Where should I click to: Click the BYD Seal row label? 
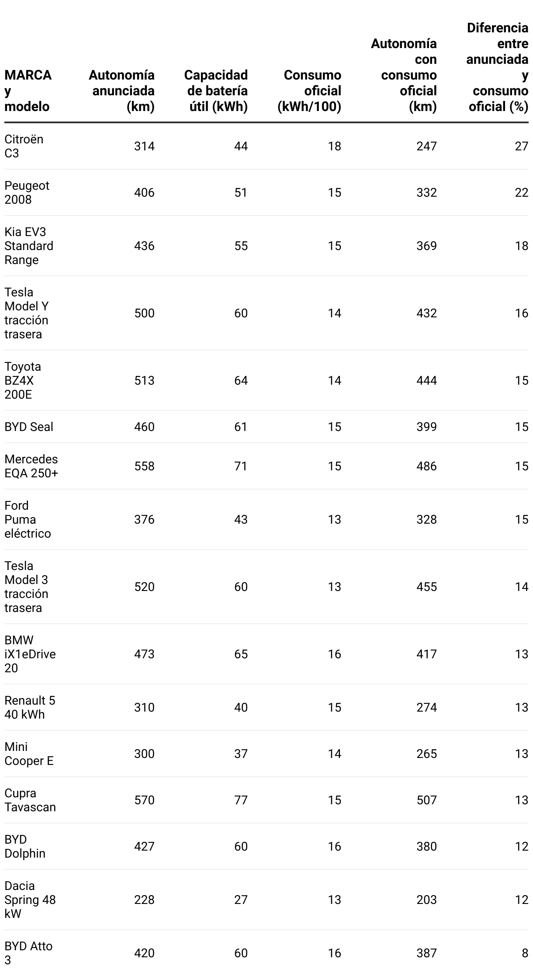tap(29, 427)
